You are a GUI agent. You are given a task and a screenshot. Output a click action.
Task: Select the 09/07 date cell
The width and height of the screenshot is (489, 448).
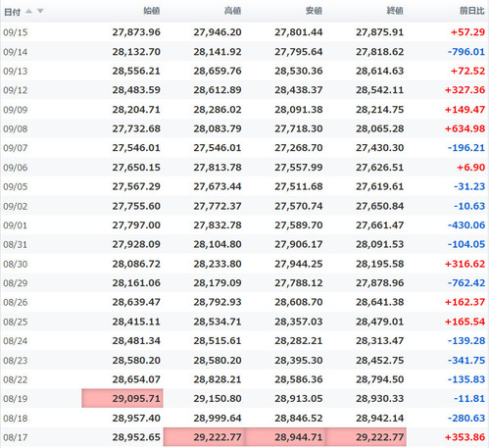click(16, 148)
